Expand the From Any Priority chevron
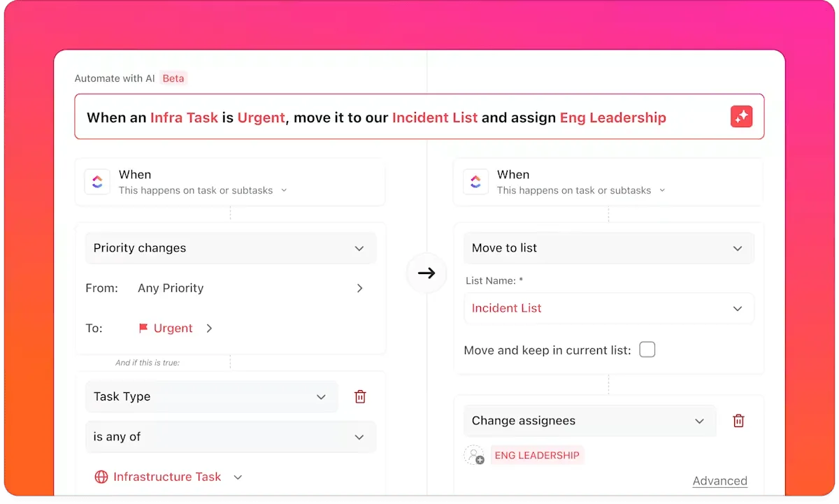 coord(359,288)
